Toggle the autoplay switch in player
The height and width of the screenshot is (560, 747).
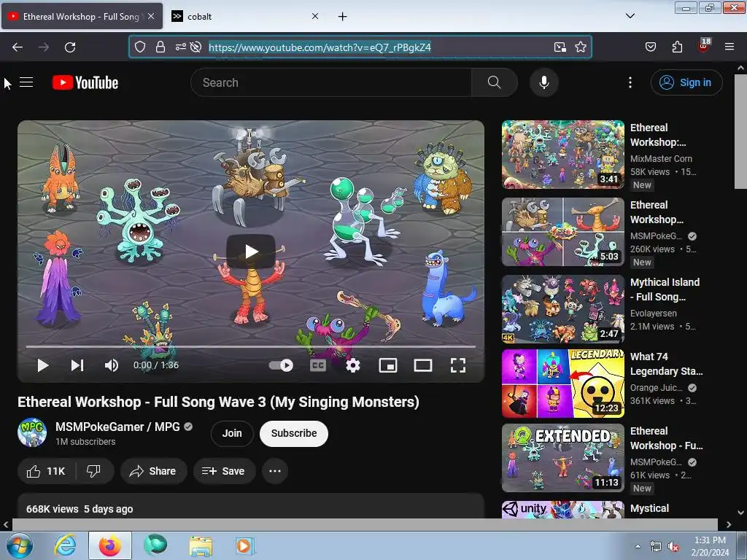281,365
